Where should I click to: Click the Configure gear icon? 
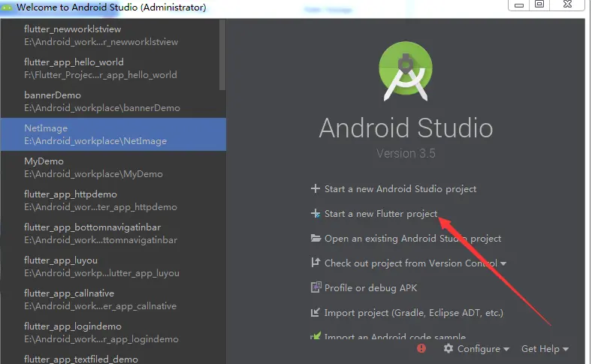(x=449, y=348)
